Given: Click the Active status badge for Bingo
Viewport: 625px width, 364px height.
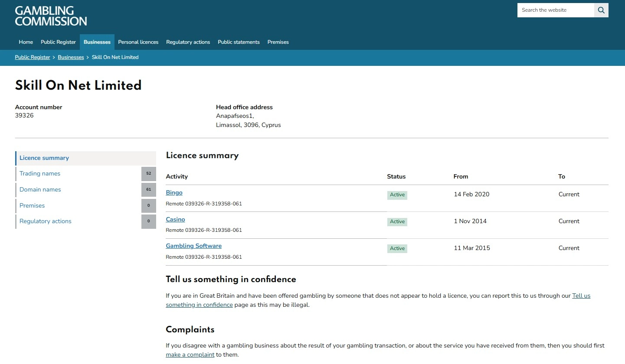Looking at the screenshot, I should (x=397, y=195).
